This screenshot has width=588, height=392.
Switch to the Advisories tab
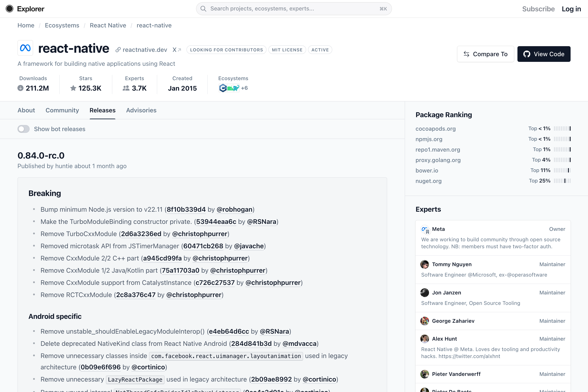tap(141, 110)
